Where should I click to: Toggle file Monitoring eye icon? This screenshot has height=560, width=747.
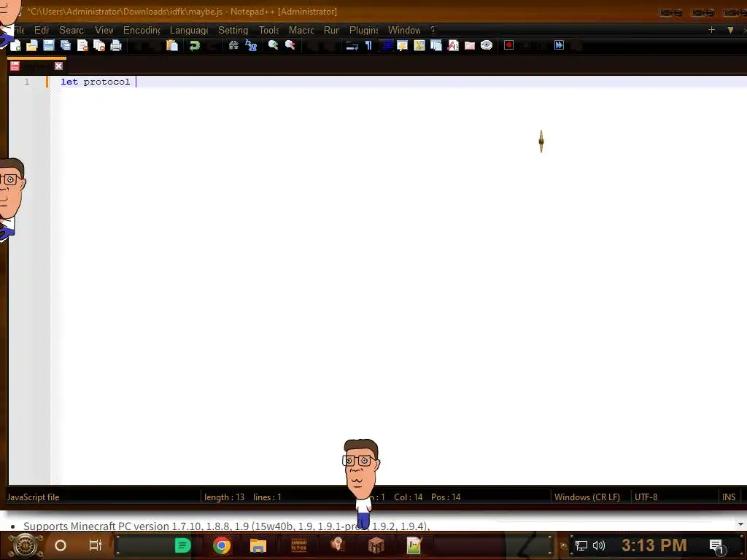pos(487,45)
